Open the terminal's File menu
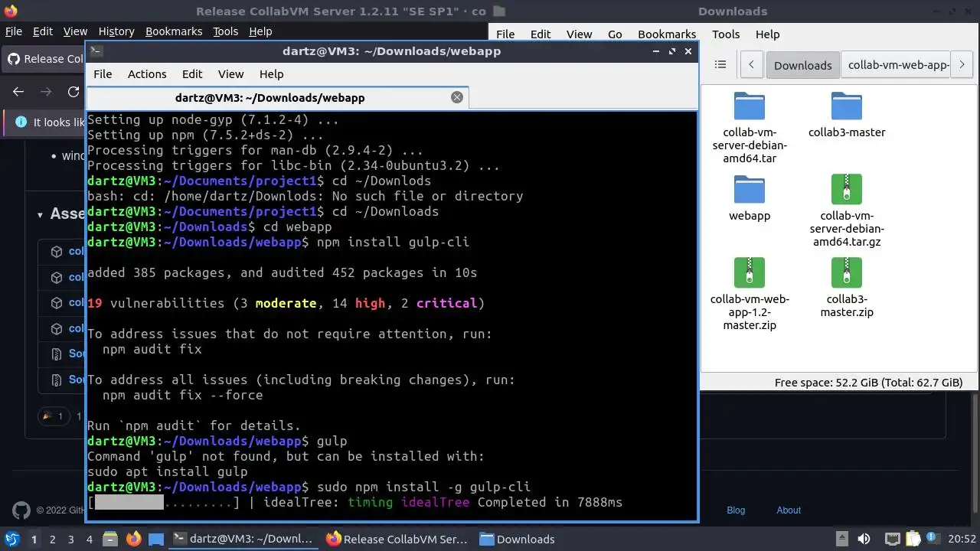 click(x=103, y=74)
